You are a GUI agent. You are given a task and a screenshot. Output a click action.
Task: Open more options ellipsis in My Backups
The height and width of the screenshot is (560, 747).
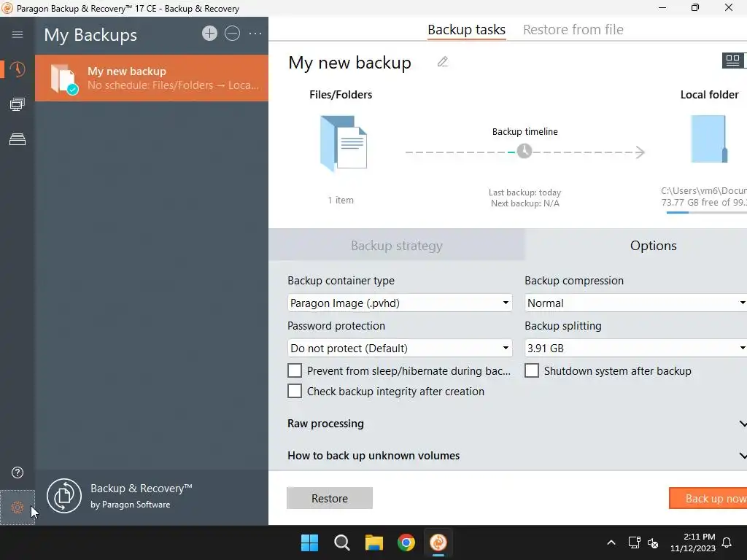[x=255, y=34]
